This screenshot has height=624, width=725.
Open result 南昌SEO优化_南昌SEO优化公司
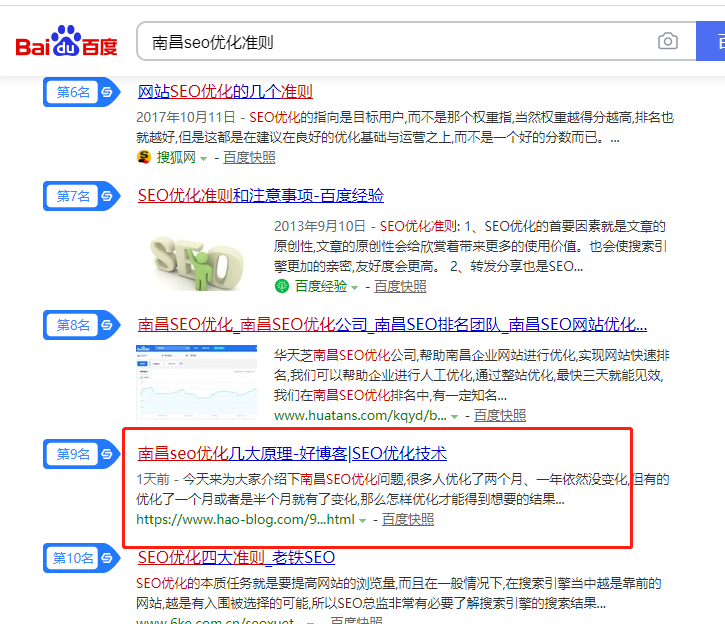(392, 324)
